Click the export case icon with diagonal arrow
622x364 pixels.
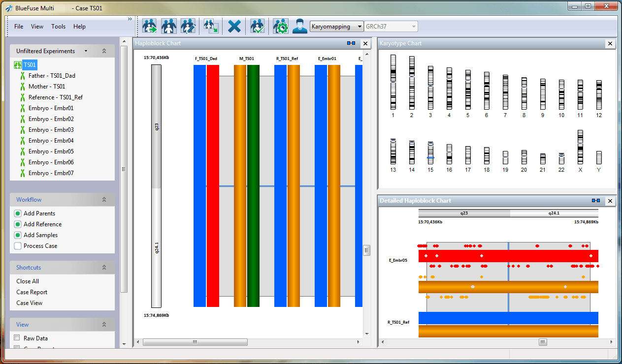point(211,26)
